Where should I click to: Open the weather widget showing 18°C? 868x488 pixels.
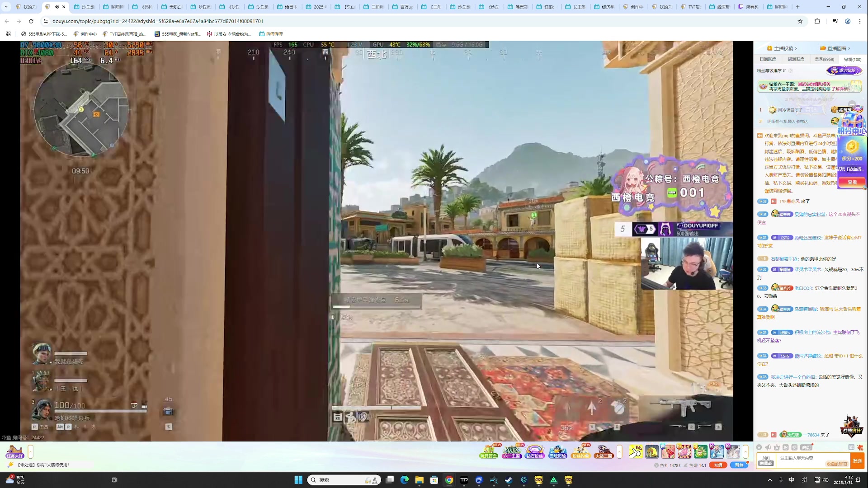click(x=14, y=480)
